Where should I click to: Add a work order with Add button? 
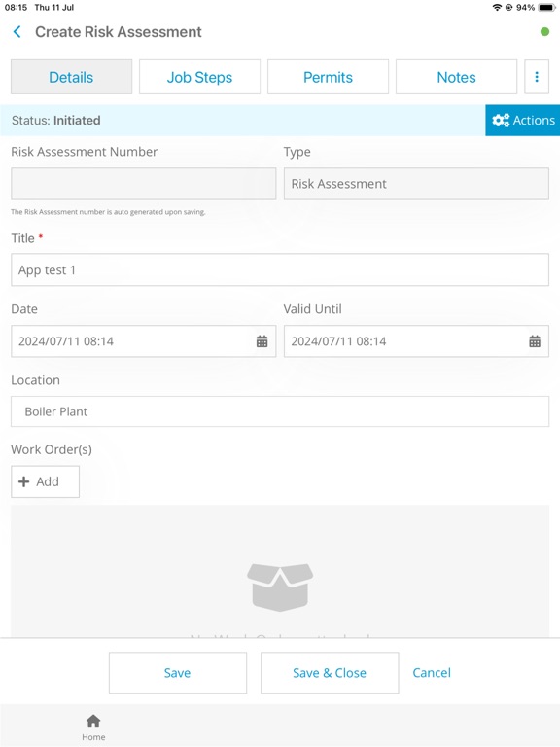[x=46, y=481]
